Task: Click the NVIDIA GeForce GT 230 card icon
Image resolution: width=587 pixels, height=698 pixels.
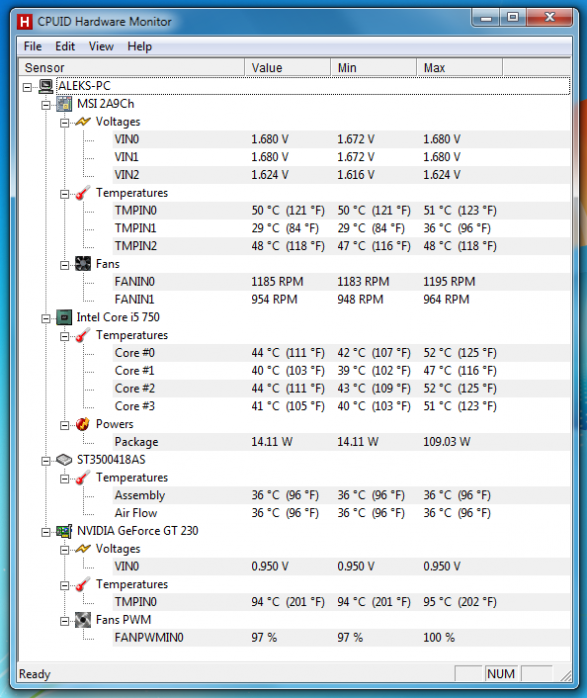Action: pyautogui.click(x=64, y=531)
